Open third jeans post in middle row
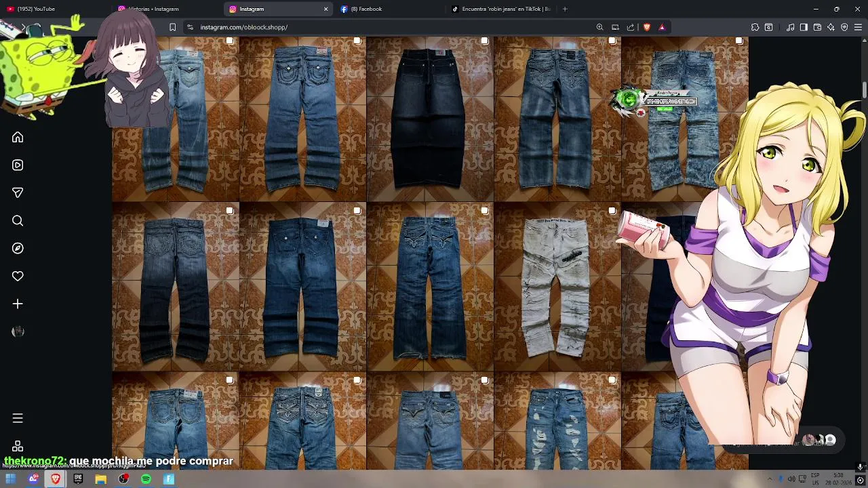The width and height of the screenshot is (868, 488). tap(430, 287)
